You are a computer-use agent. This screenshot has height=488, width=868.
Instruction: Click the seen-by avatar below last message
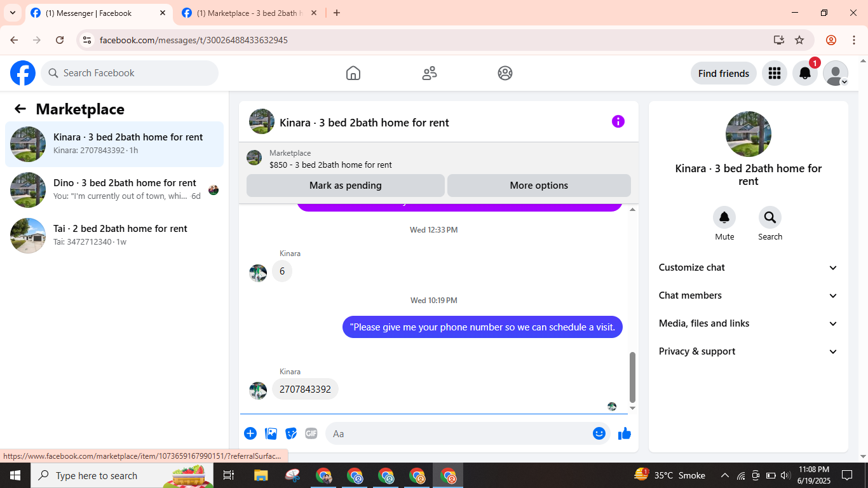[612, 407]
